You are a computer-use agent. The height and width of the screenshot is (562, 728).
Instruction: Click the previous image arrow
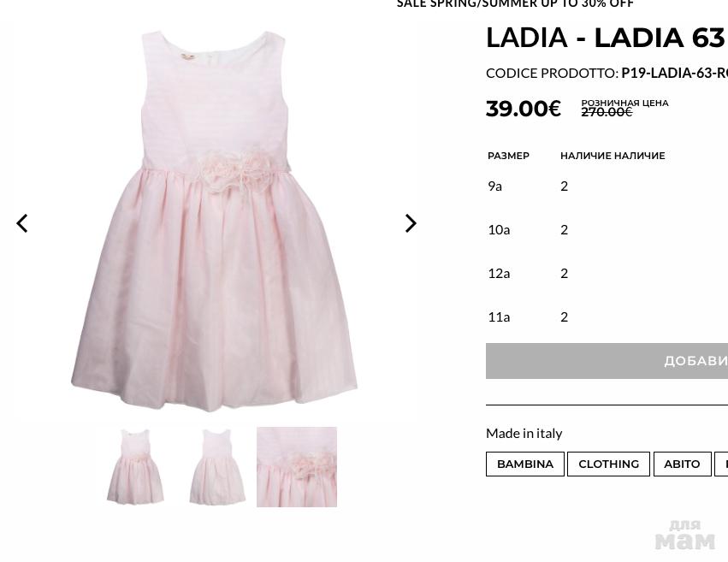[22, 223]
